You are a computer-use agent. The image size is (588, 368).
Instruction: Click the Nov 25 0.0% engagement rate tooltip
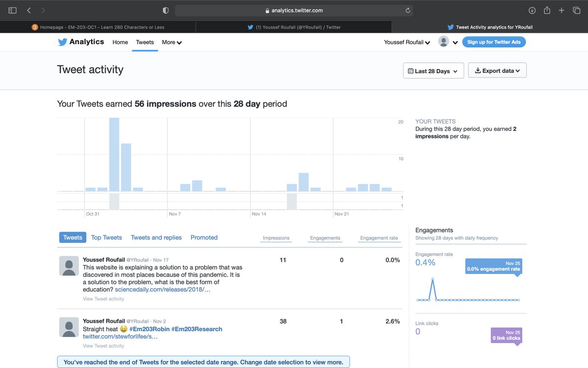click(493, 266)
